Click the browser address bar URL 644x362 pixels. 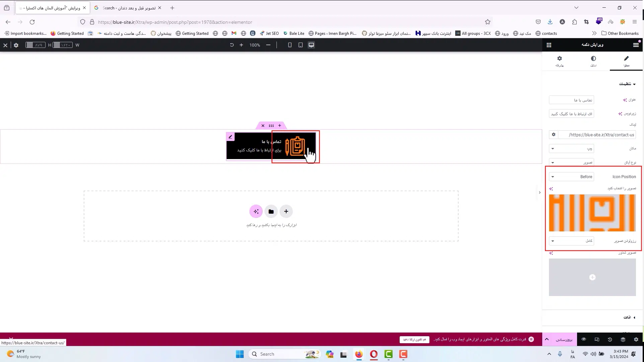[175, 22]
